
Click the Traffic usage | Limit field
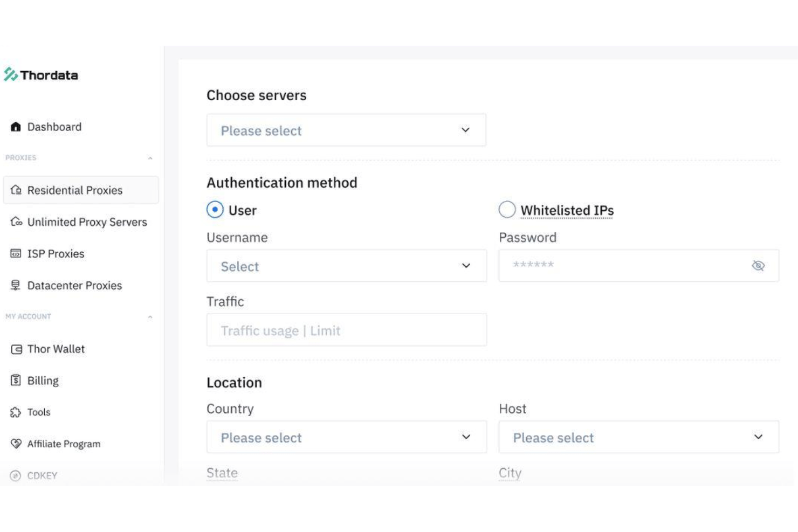pyautogui.click(x=347, y=330)
